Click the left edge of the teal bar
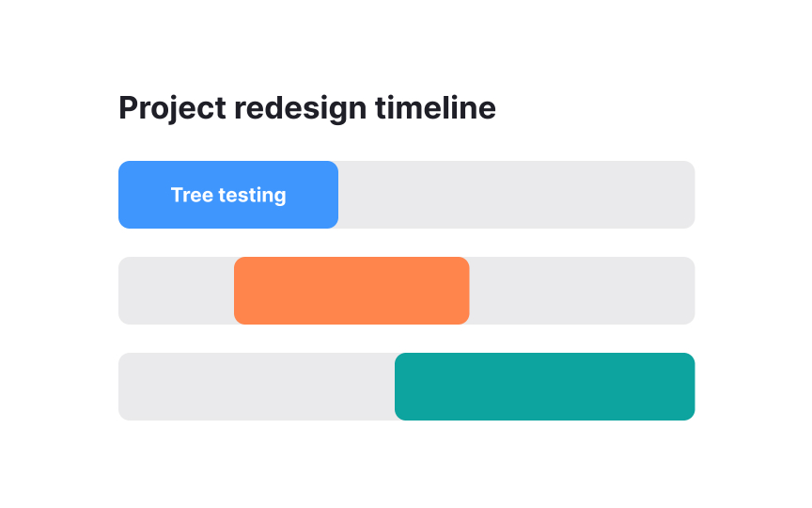 pyautogui.click(x=398, y=387)
